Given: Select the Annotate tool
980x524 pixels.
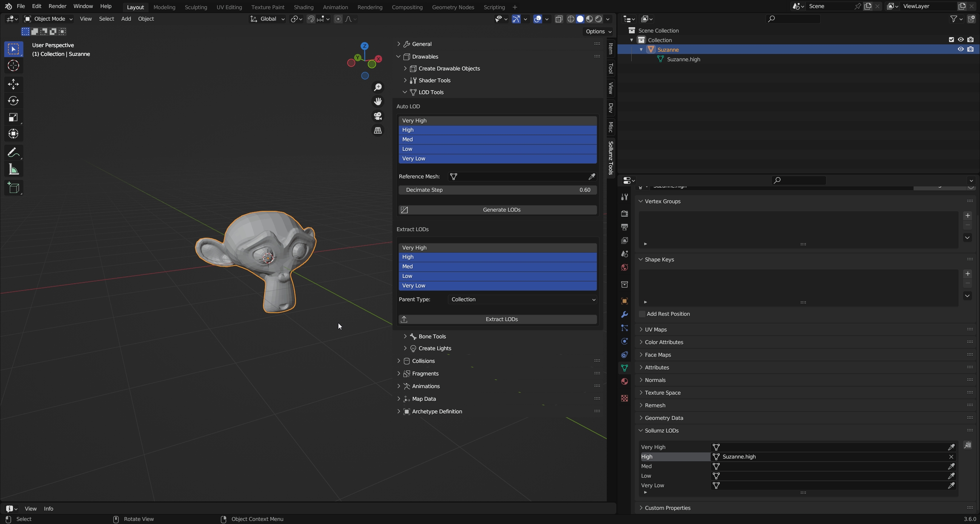Looking at the screenshot, I should [x=13, y=152].
